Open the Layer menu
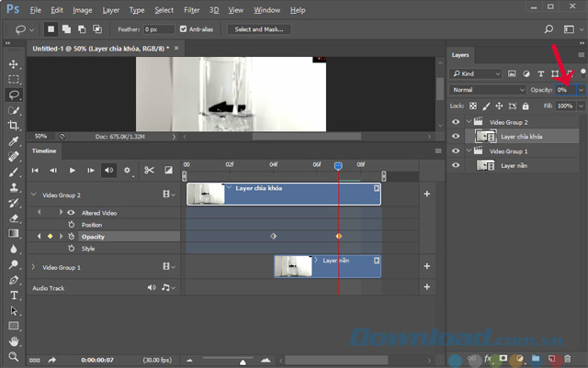The image size is (588, 368). point(110,10)
